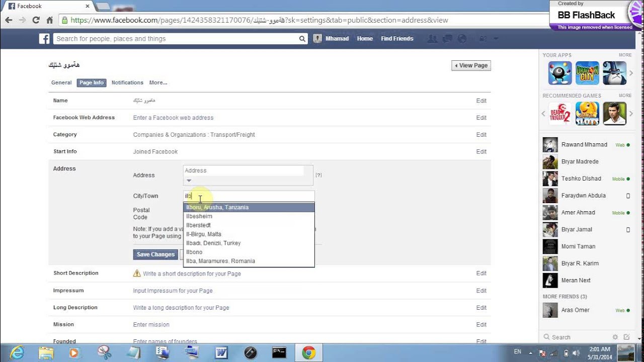Edit the Mission row

point(481,325)
